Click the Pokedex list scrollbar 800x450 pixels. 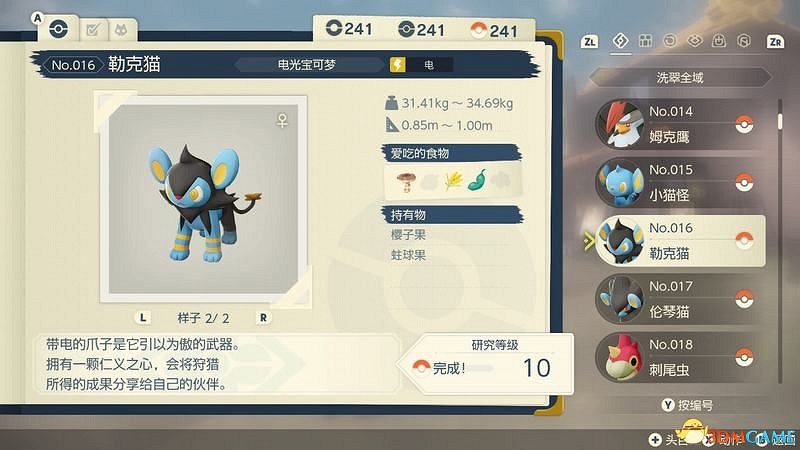[x=780, y=240]
